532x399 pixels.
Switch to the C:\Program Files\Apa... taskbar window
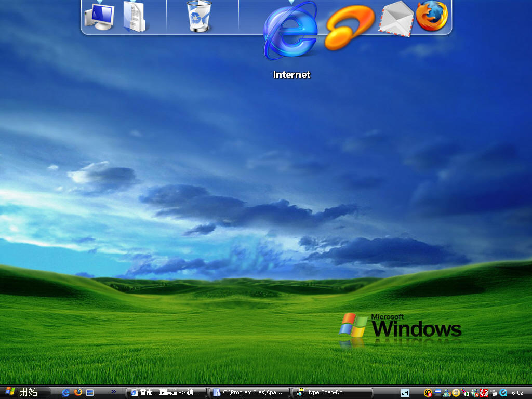pos(249,393)
